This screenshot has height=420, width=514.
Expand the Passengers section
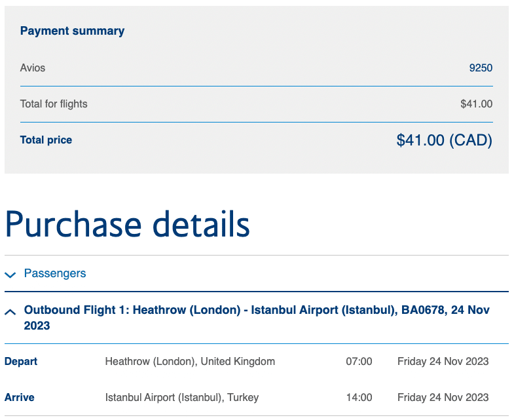pyautogui.click(x=55, y=273)
